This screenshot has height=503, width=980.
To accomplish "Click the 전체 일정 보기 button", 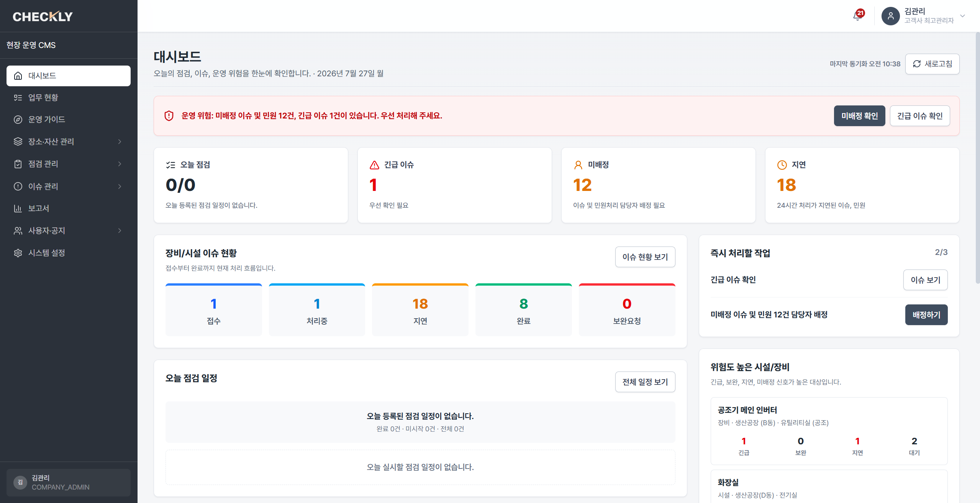I will pos(645,382).
